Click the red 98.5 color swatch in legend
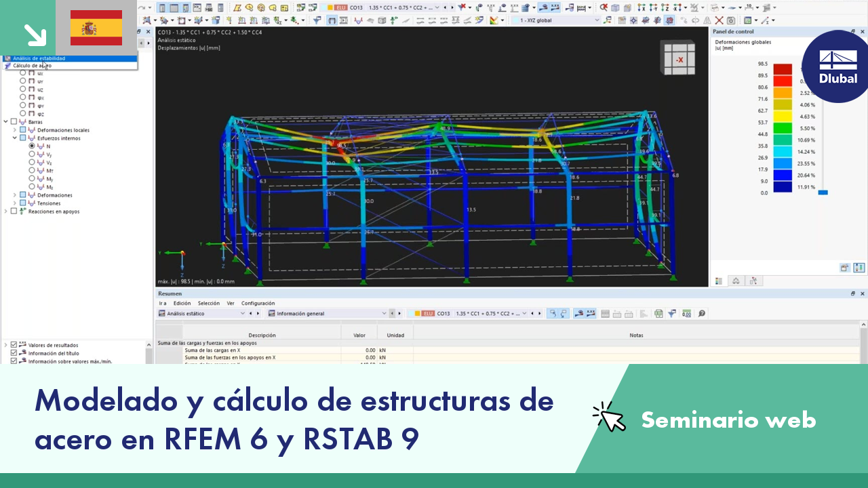868x488 pixels. click(783, 69)
